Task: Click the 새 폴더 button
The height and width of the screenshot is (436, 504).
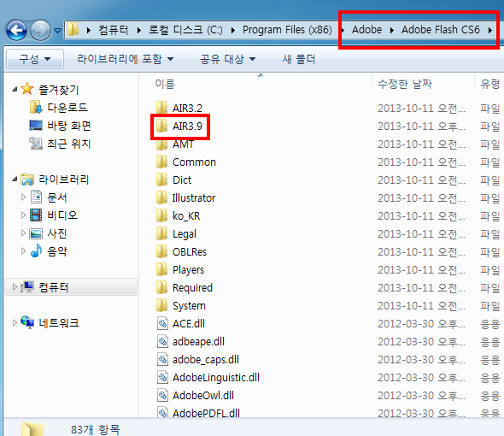Action: [x=299, y=59]
